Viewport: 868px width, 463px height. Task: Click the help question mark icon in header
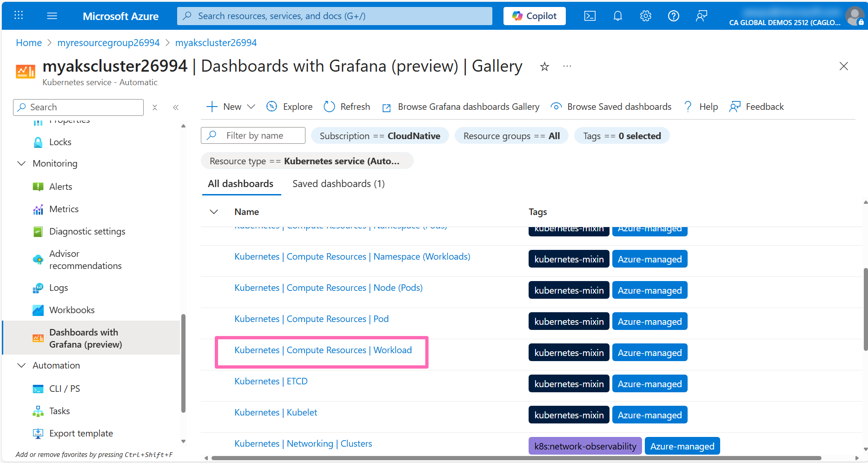(673, 16)
